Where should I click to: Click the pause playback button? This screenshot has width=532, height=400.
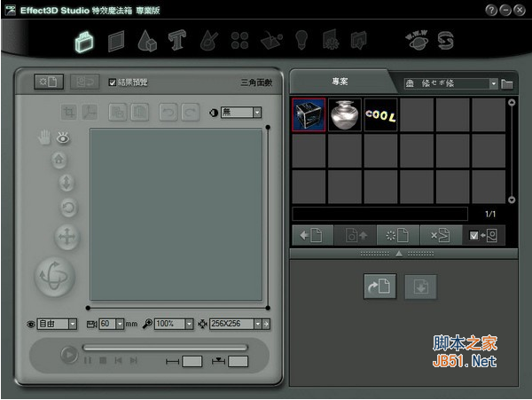tap(88, 360)
